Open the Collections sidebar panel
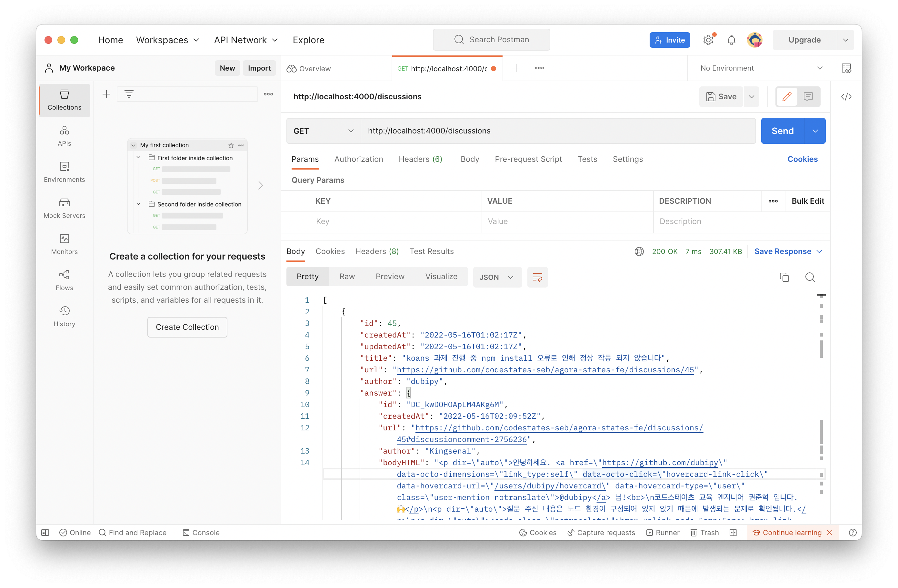 pyautogui.click(x=64, y=100)
